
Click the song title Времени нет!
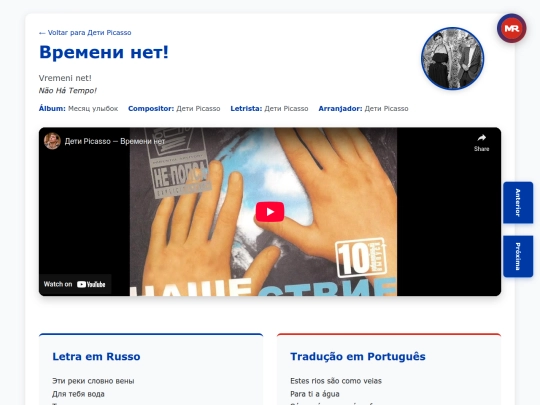[x=104, y=52]
